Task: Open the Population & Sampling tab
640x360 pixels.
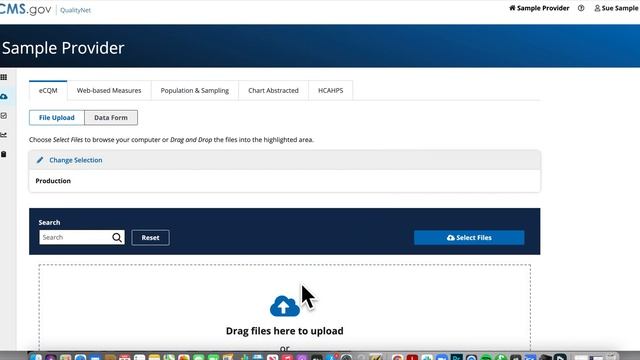Action: coord(195,90)
